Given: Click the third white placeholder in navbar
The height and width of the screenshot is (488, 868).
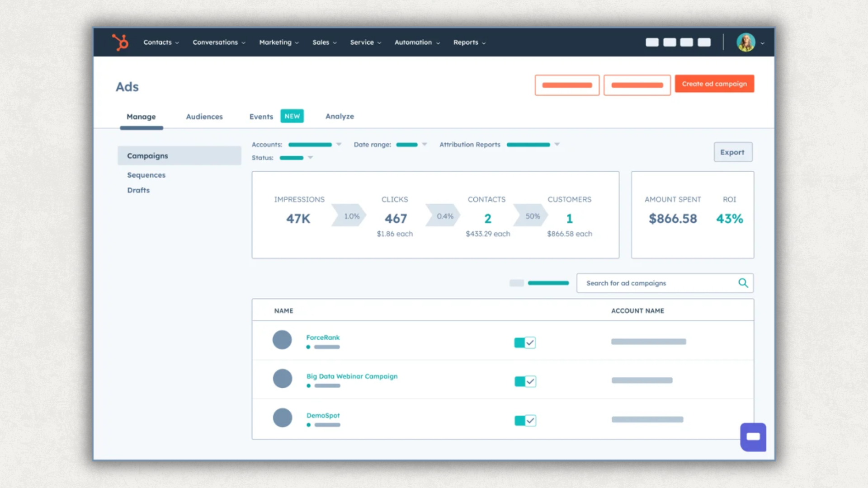Looking at the screenshot, I should pyautogui.click(x=687, y=42).
